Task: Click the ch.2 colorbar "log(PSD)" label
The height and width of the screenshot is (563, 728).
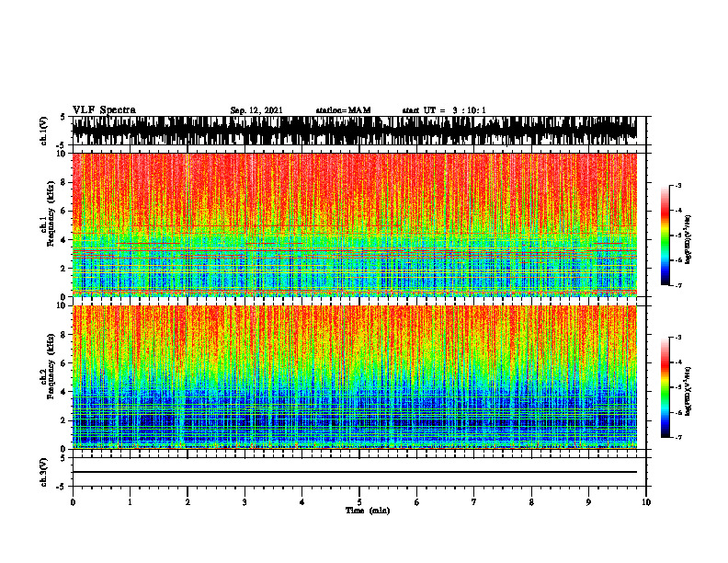Action: click(x=688, y=391)
